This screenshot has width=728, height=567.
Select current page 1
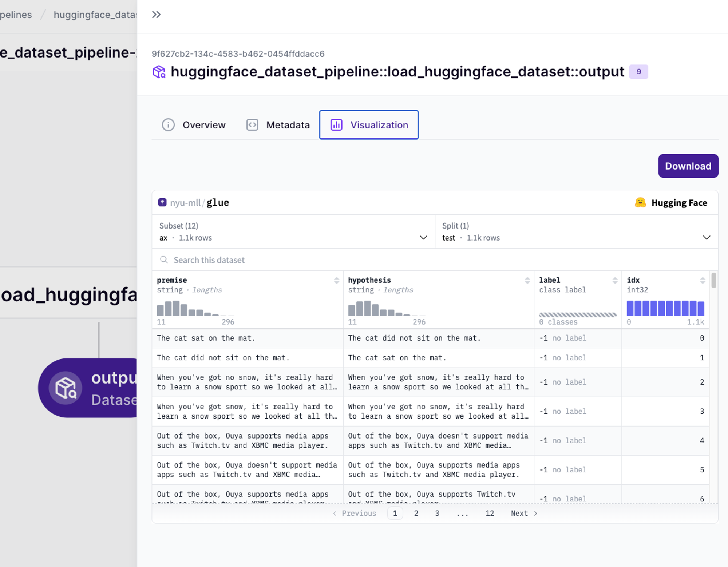tap(395, 513)
